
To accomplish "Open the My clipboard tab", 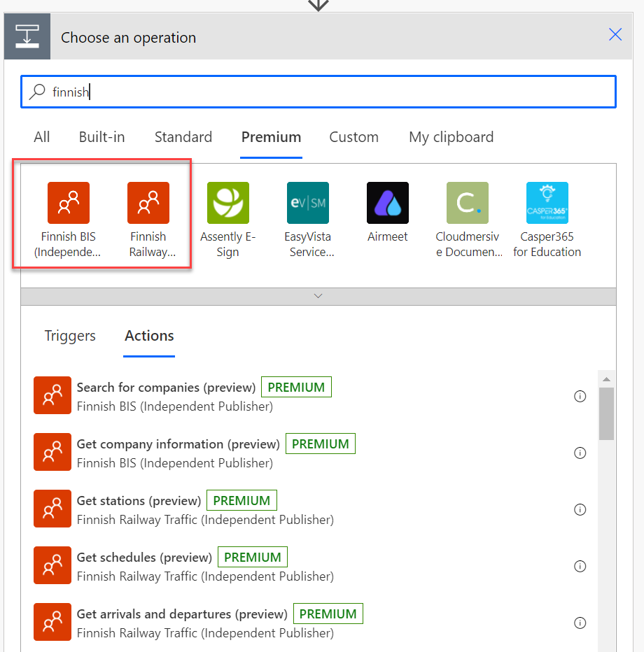I will pyautogui.click(x=451, y=137).
